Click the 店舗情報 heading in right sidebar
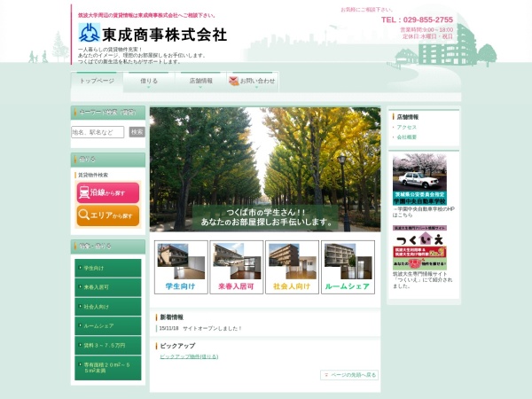The height and width of the screenshot is (399, 532). (x=408, y=117)
